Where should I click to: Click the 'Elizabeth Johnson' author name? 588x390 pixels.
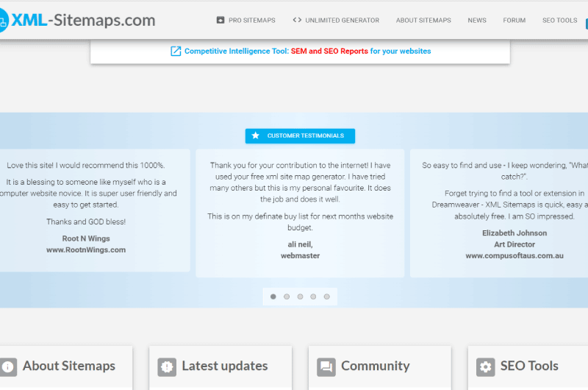click(x=514, y=233)
